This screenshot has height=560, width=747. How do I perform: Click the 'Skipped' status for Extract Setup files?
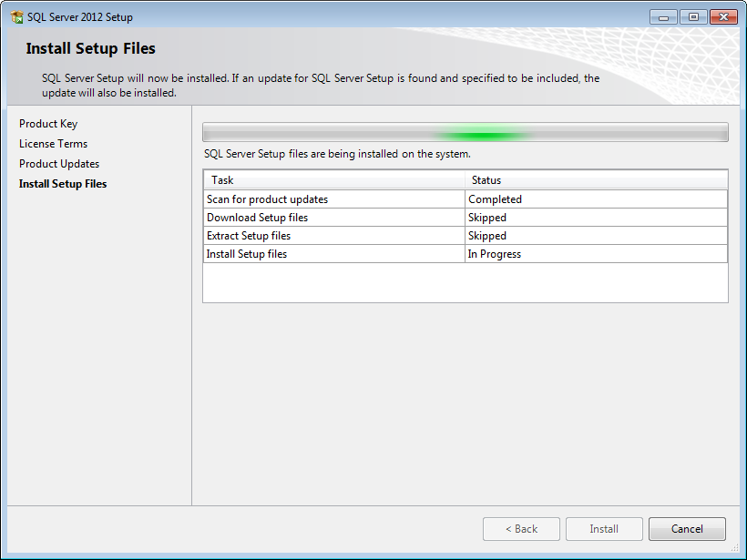tap(597, 236)
